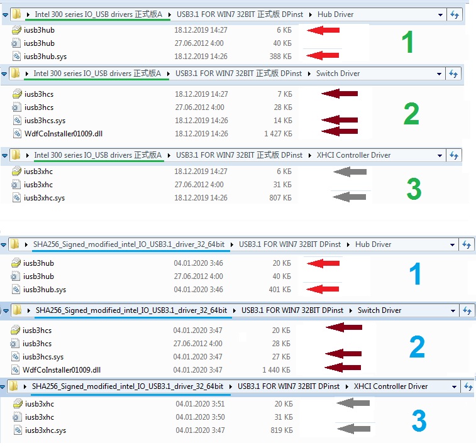476x448 pixels.
Task: Open path dropdown in Intel 300 Hub Driver address bar
Action: tap(440, 15)
